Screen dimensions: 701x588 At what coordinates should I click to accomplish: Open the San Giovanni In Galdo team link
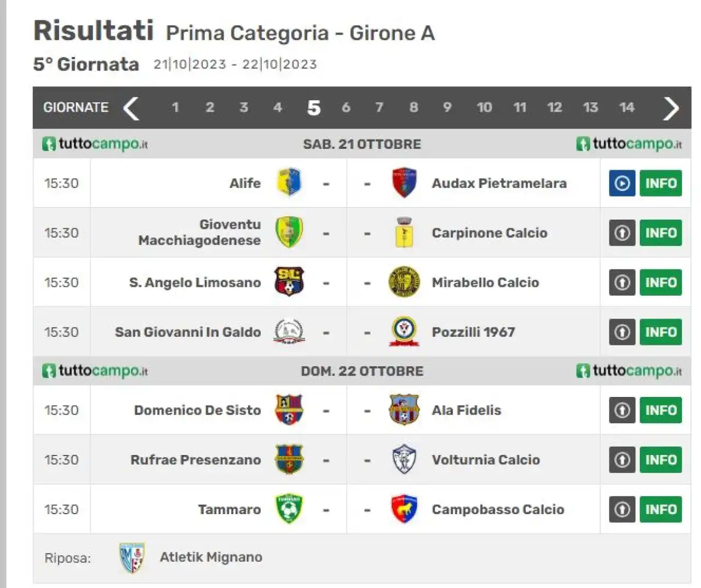188,332
